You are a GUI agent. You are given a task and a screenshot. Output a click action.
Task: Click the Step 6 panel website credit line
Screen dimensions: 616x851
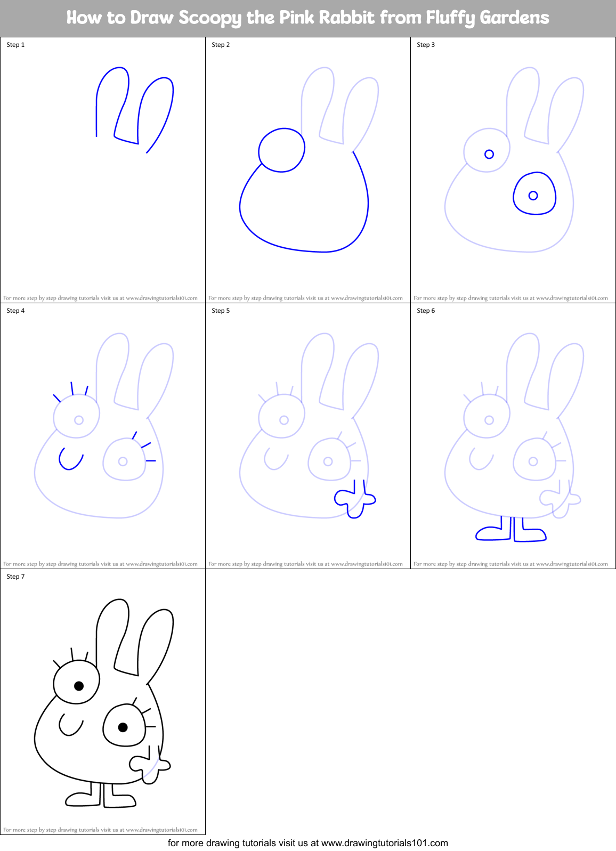(510, 564)
